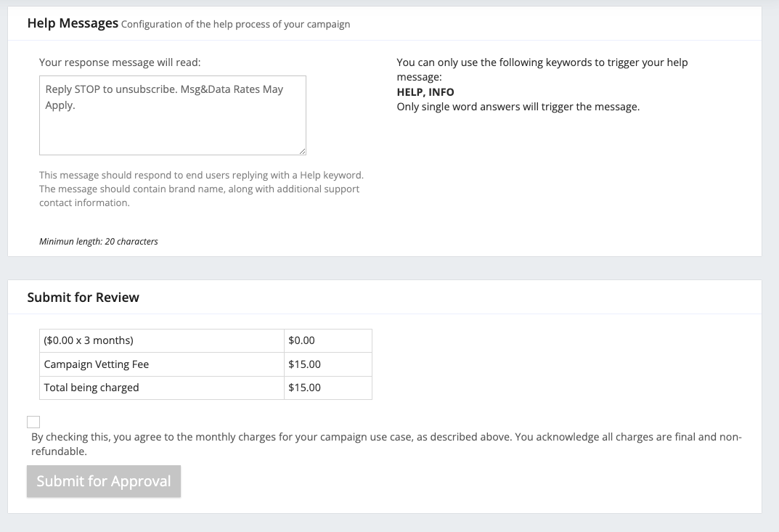Select the keywords trigger instruction text

click(x=541, y=69)
